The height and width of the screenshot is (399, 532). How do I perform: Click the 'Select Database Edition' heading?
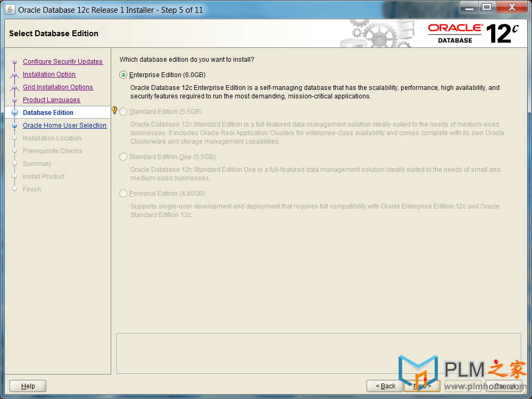pyautogui.click(x=54, y=33)
